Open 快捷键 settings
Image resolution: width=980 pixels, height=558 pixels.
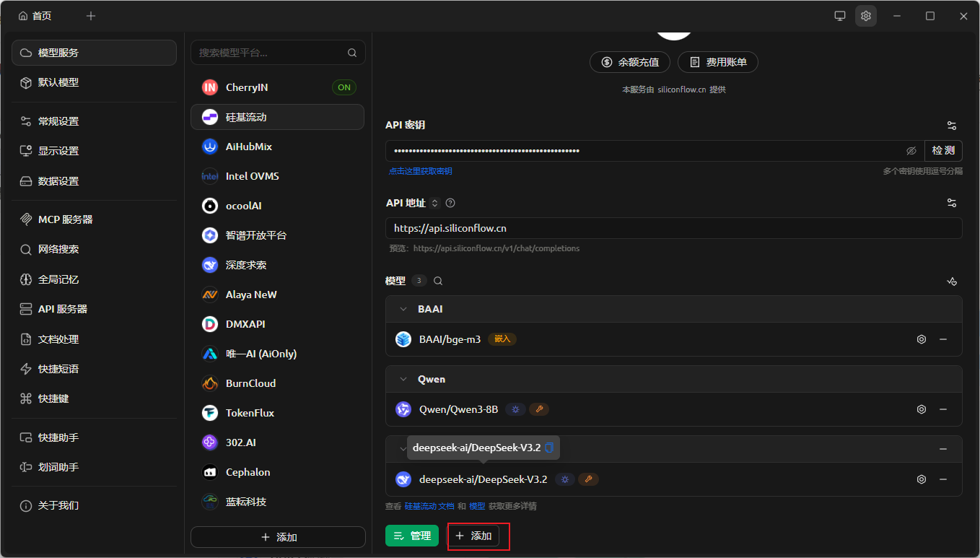(x=94, y=398)
